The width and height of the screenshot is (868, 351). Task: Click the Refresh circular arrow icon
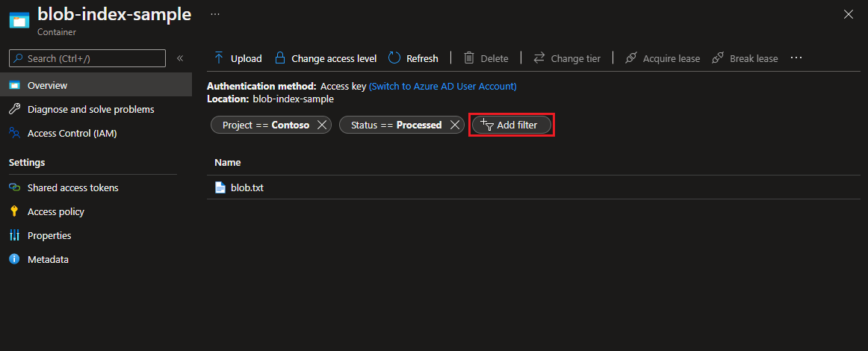(394, 58)
